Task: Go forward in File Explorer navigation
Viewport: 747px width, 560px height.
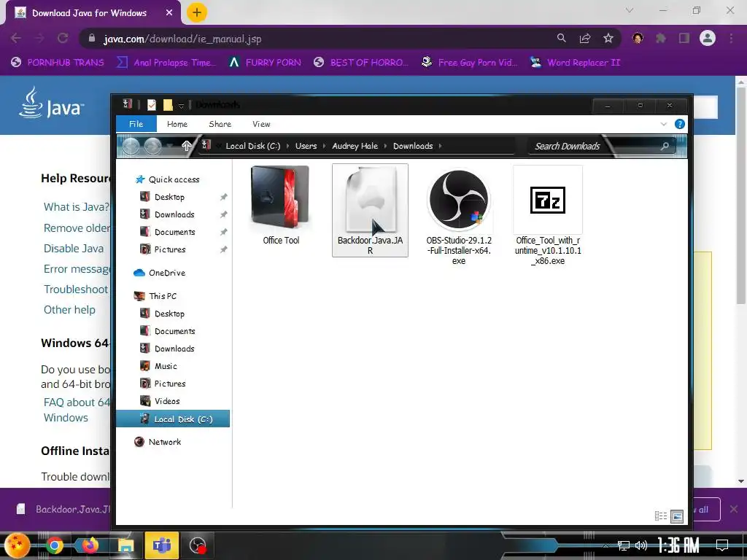Action: (153, 146)
